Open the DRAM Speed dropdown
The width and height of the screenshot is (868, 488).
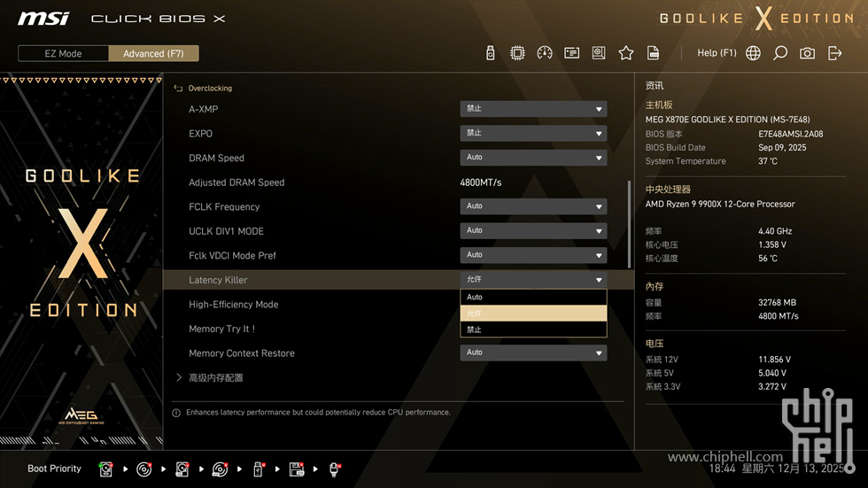[x=533, y=158]
